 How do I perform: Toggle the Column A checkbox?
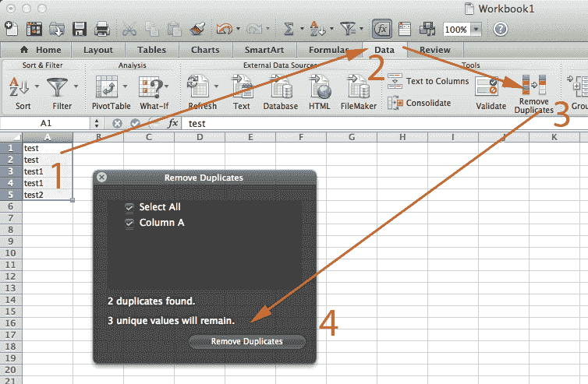129,223
